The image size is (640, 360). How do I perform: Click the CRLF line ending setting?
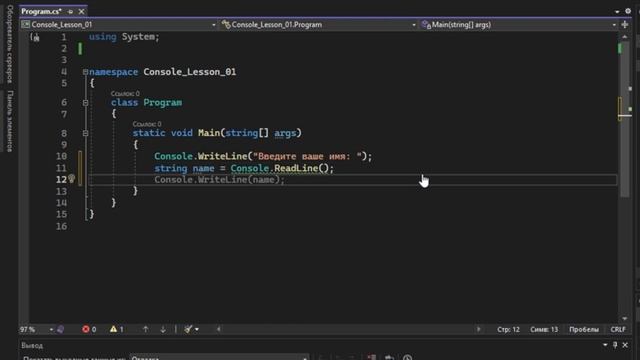click(618, 329)
